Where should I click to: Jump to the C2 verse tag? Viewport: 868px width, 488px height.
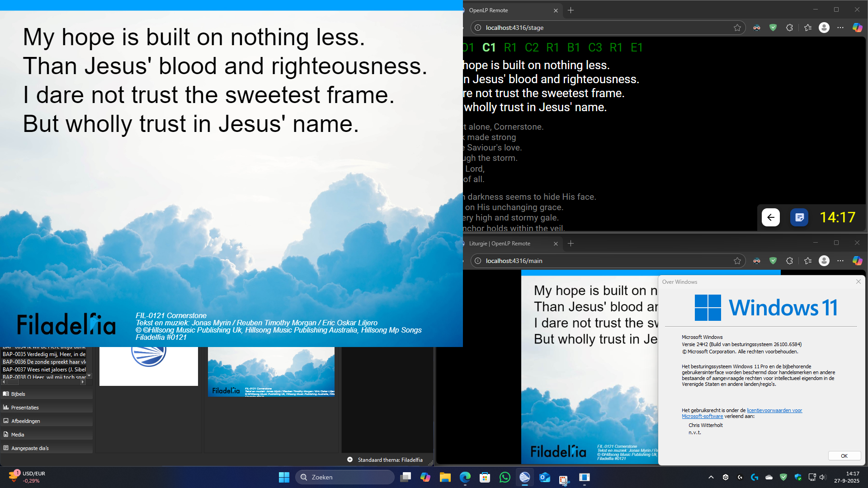[532, 47]
